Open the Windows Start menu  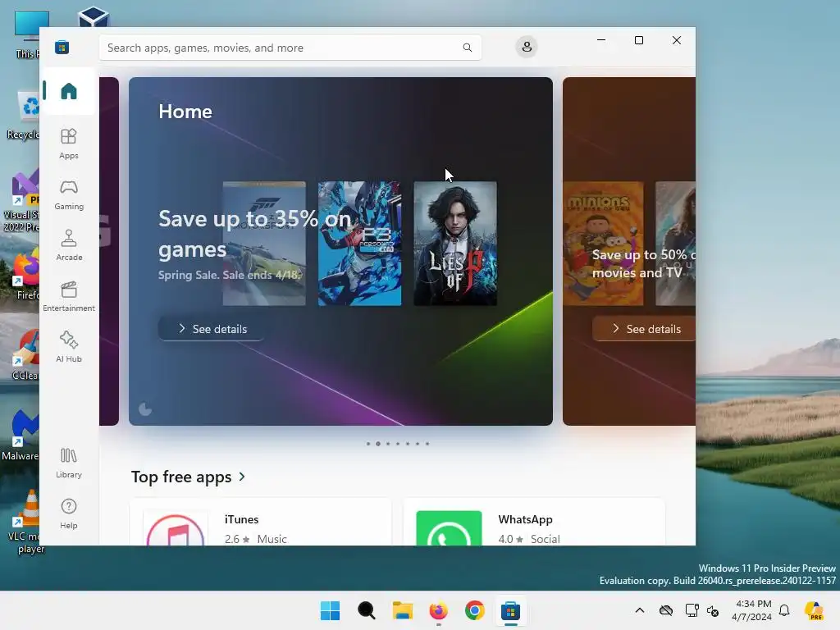tap(330, 610)
